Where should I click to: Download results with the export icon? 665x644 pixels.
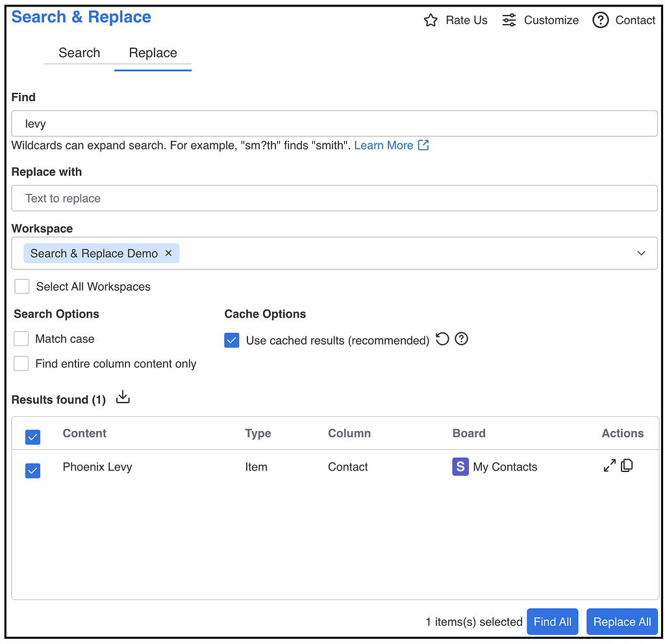123,397
